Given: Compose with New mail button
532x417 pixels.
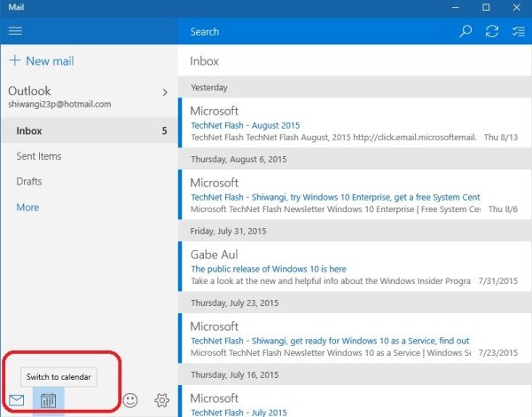Looking at the screenshot, I should [42, 61].
